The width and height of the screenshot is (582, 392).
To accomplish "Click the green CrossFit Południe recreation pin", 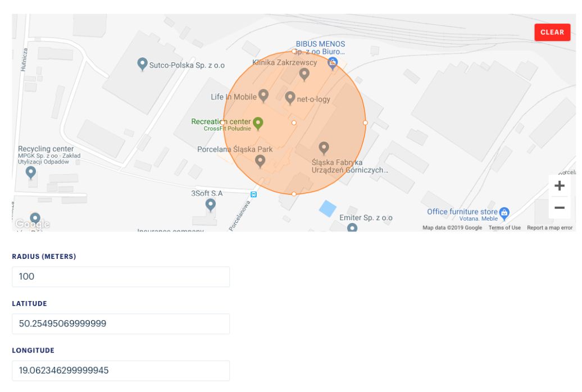I will click(x=258, y=122).
